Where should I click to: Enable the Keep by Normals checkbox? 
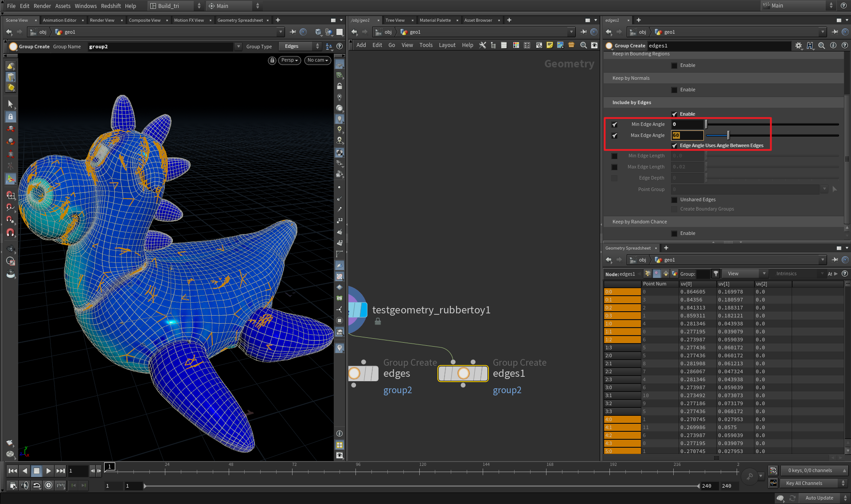675,90
